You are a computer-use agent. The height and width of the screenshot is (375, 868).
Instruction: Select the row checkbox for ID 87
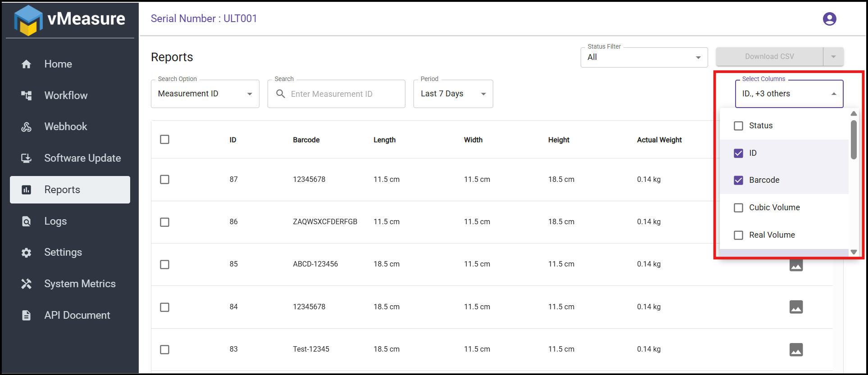pos(165,179)
